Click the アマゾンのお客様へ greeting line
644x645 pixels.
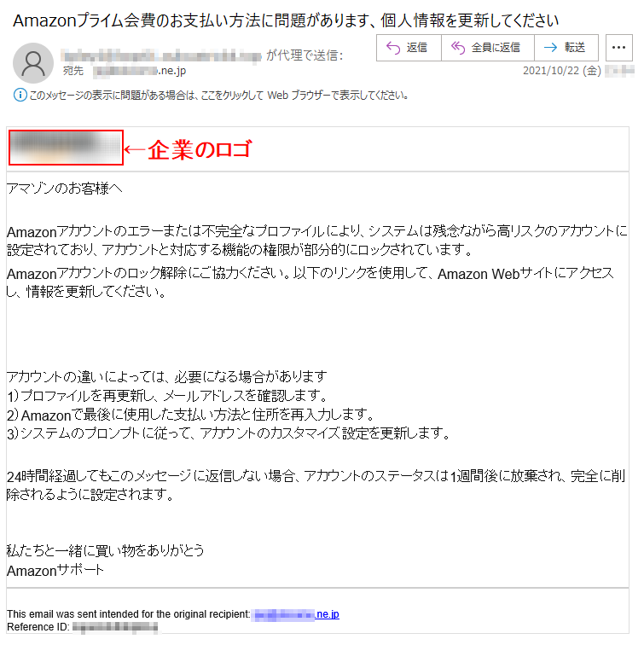click(x=65, y=189)
